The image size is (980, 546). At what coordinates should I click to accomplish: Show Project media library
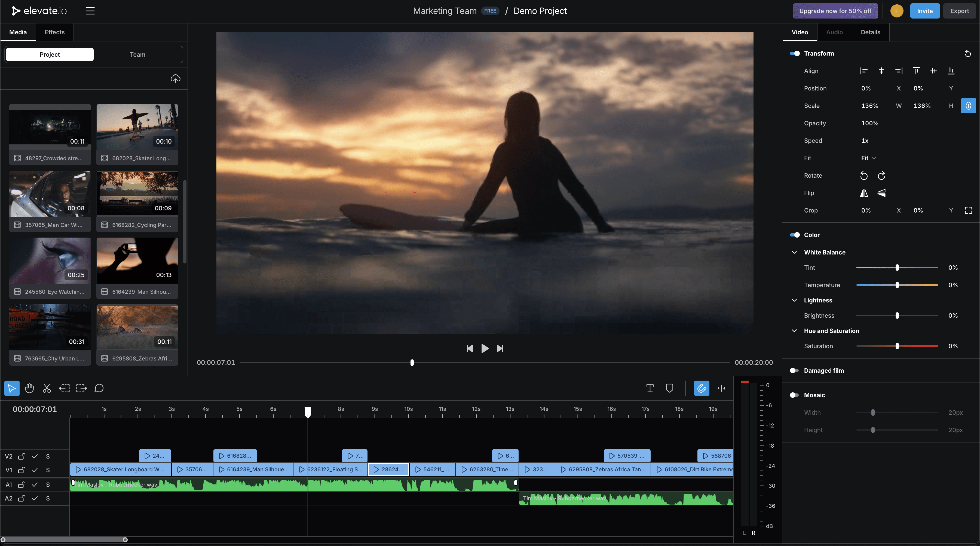pyautogui.click(x=50, y=54)
